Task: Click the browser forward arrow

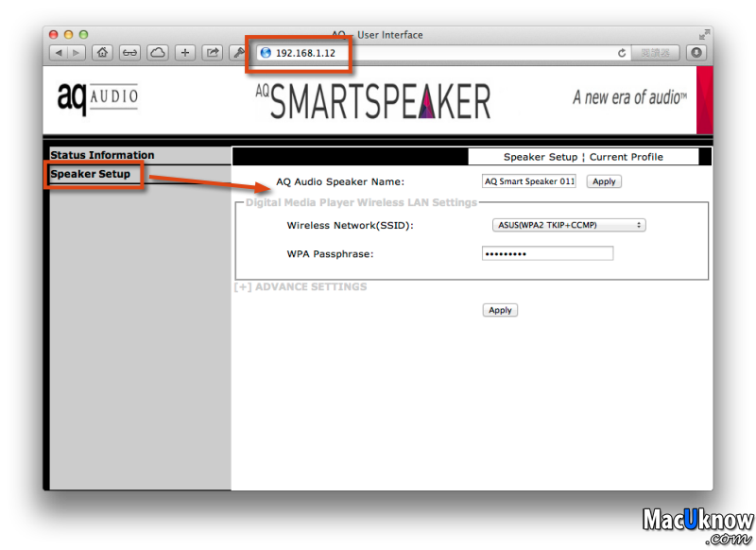Action: click(76, 53)
